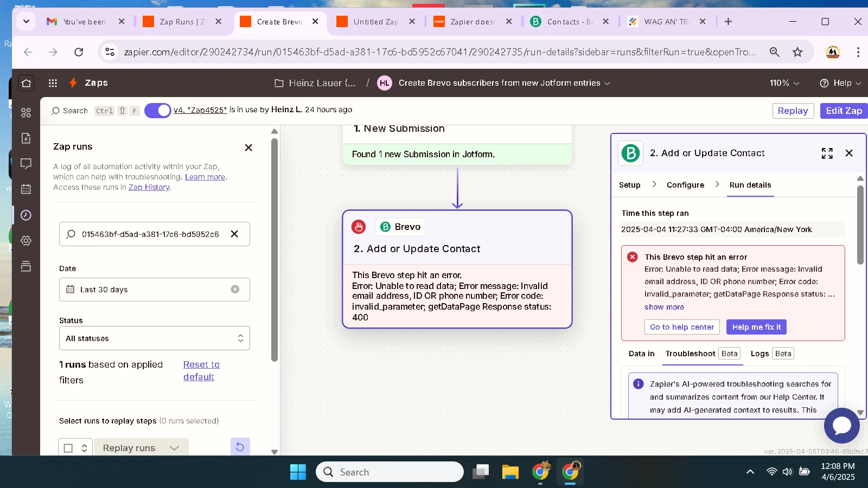The width and height of the screenshot is (868, 488).
Task: Select the Logs tab
Action: [772, 354]
